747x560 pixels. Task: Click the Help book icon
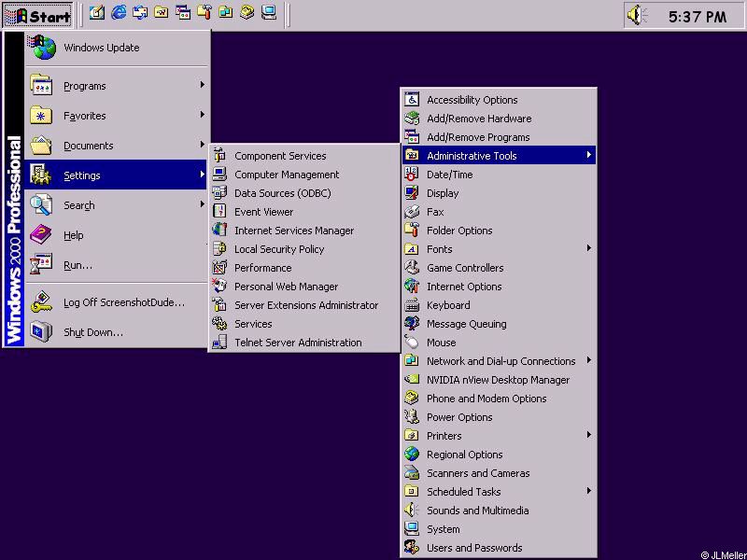point(41,235)
